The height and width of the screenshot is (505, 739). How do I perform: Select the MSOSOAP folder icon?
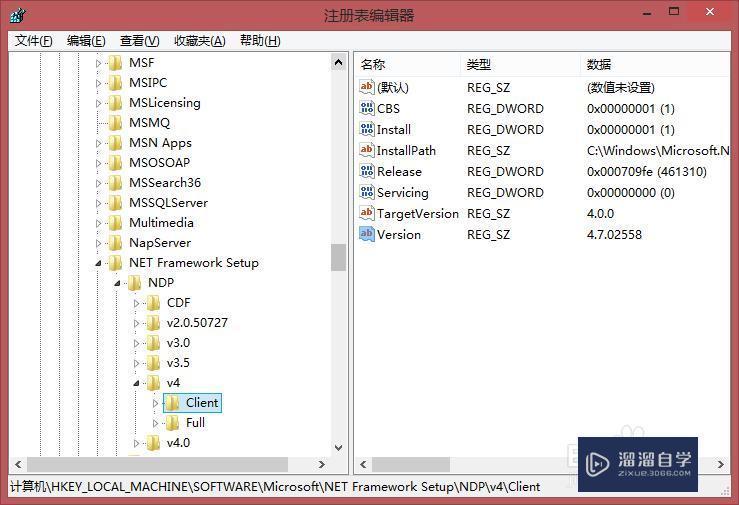[x=115, y=163]
